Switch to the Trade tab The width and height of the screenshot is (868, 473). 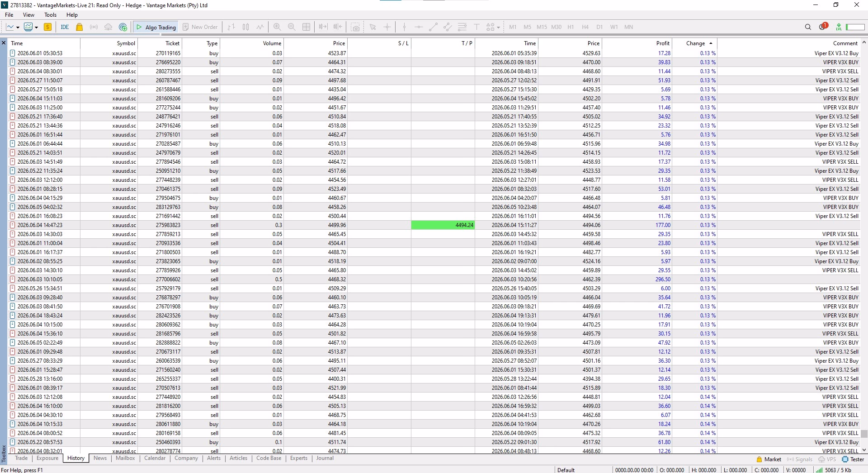(x=21, y=458)
